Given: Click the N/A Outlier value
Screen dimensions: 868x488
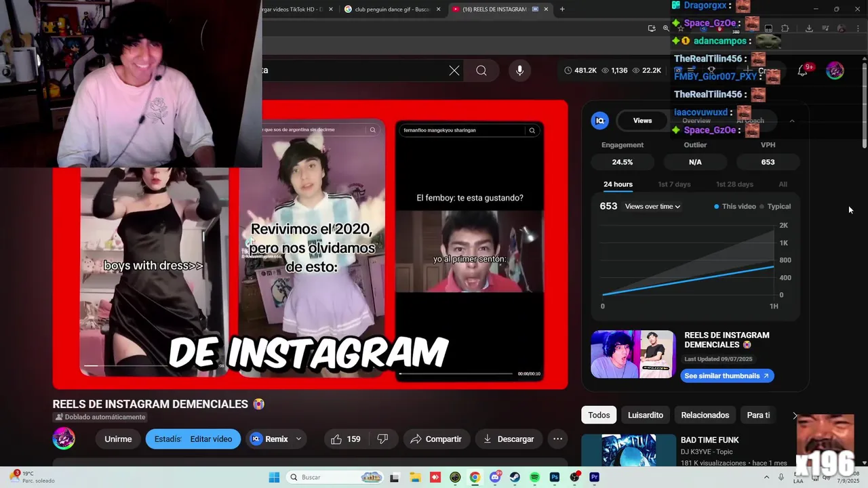Looking at the screenshot, I should click(x=695, y=162).
